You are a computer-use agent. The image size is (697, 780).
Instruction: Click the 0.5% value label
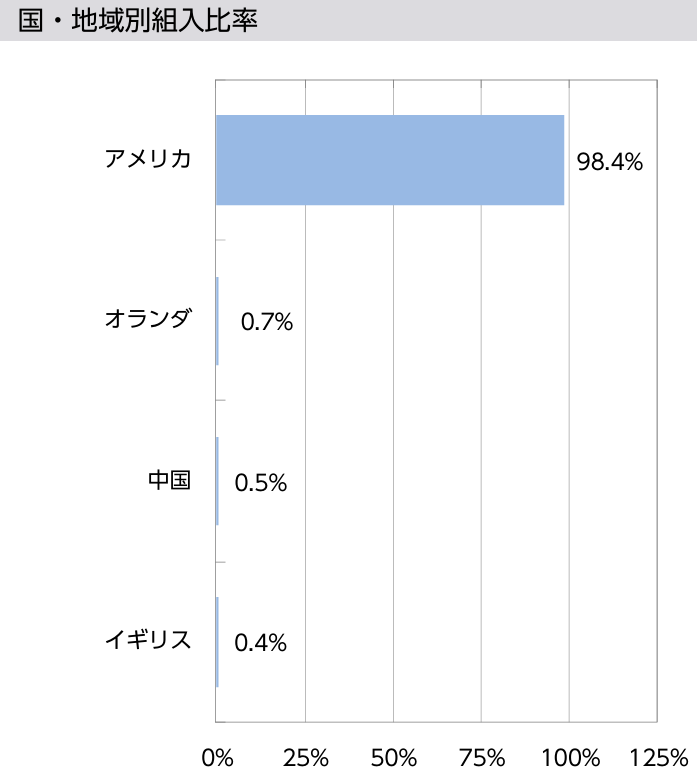tap(261, 482)
